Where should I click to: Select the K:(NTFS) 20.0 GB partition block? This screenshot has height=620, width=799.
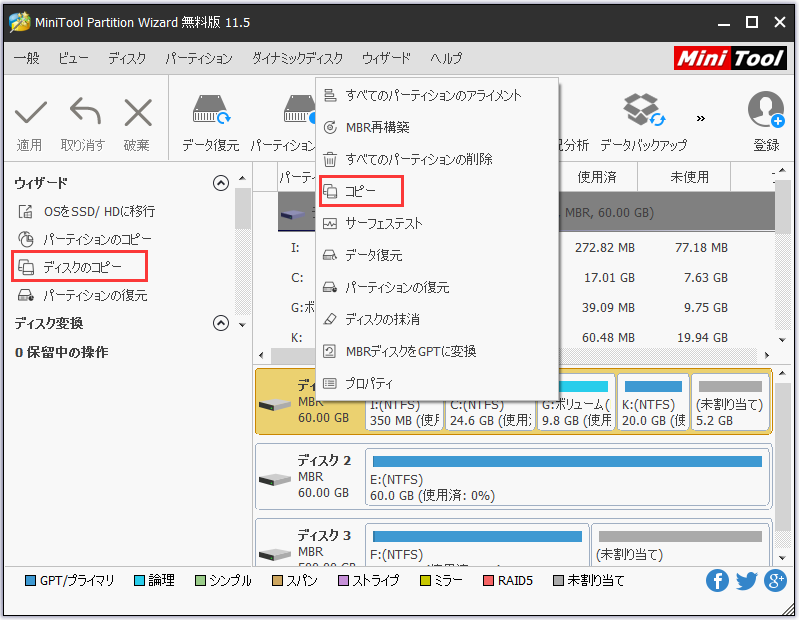[x=653, y=403]
